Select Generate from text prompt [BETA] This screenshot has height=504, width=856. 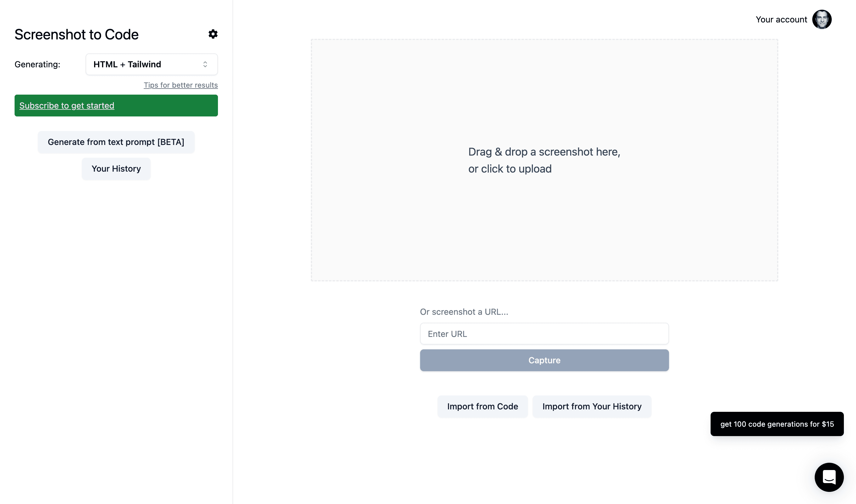[x=116, y=142]
